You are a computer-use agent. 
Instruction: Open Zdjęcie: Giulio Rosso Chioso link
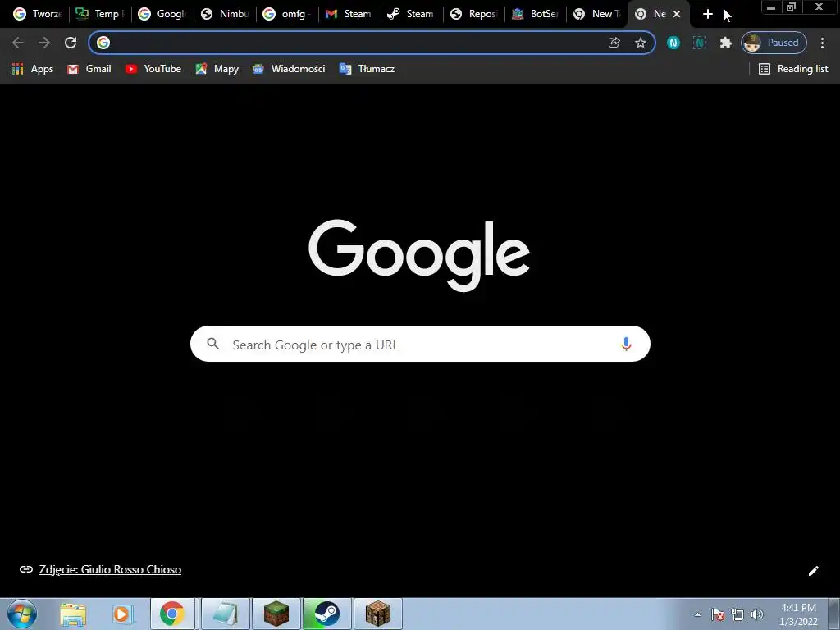click(x=110, y=569)
